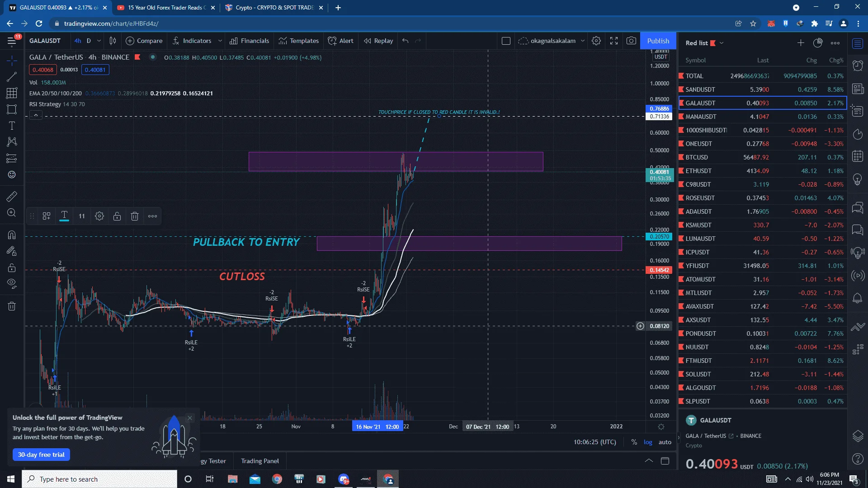
Task: Switch to the Crypto & Spot Trade browser tab
Action: click(x=274, y=7)
